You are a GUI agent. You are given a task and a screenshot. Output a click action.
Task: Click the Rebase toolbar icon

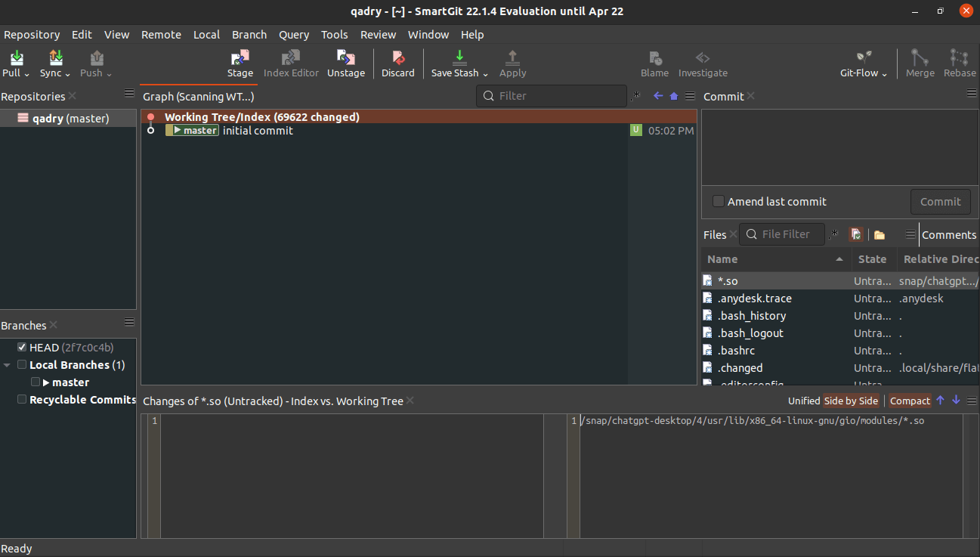tap(960, 57)
